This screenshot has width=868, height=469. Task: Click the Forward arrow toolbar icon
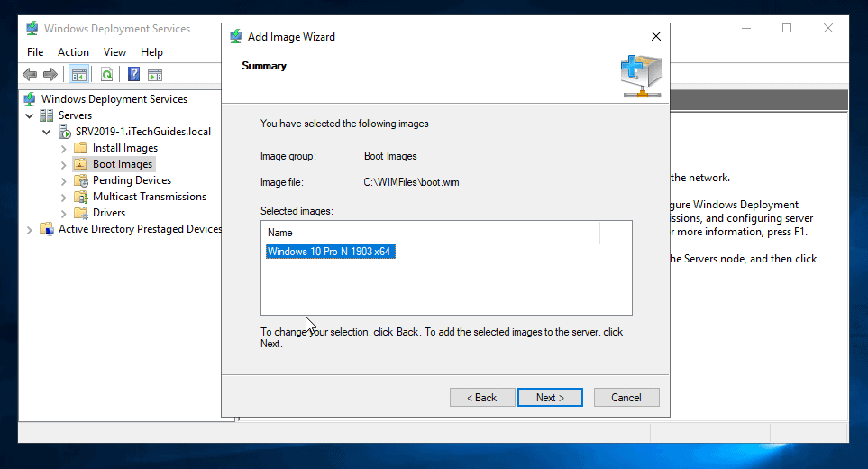coord(49,75)
